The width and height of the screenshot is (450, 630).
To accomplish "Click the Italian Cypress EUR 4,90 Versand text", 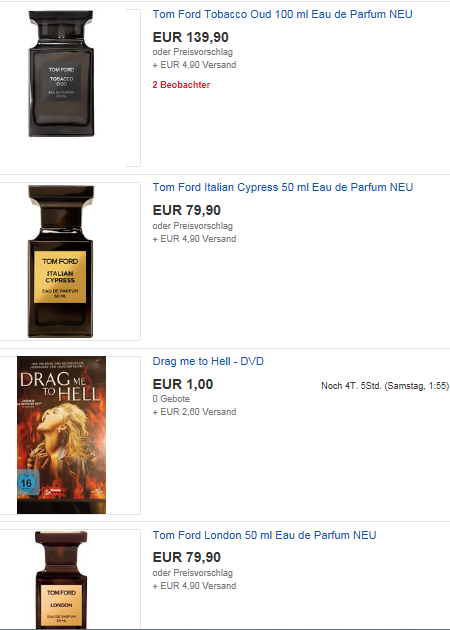I will click(194, 239).
